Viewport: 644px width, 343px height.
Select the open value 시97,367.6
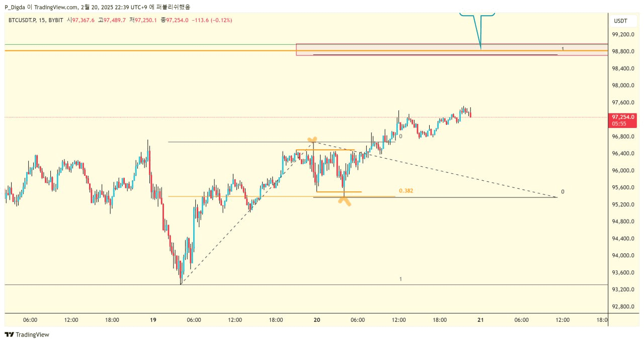point(80,20)
